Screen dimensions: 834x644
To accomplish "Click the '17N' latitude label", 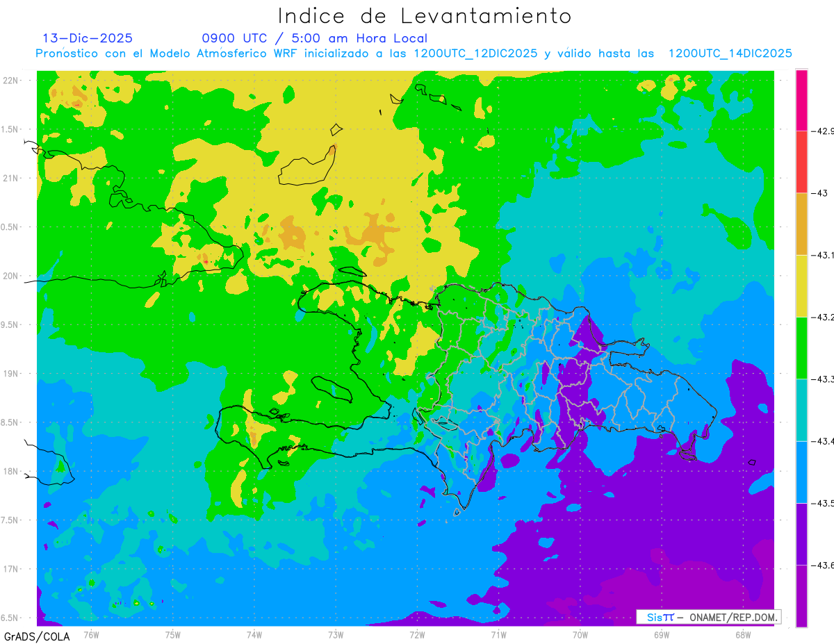I will (x=11, y=569).
